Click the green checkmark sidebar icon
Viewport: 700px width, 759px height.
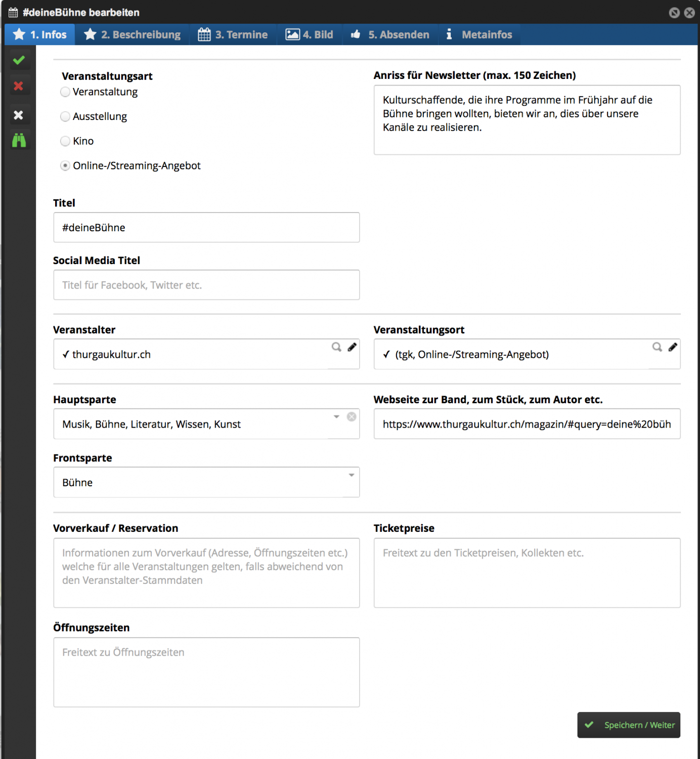(19, 60)
